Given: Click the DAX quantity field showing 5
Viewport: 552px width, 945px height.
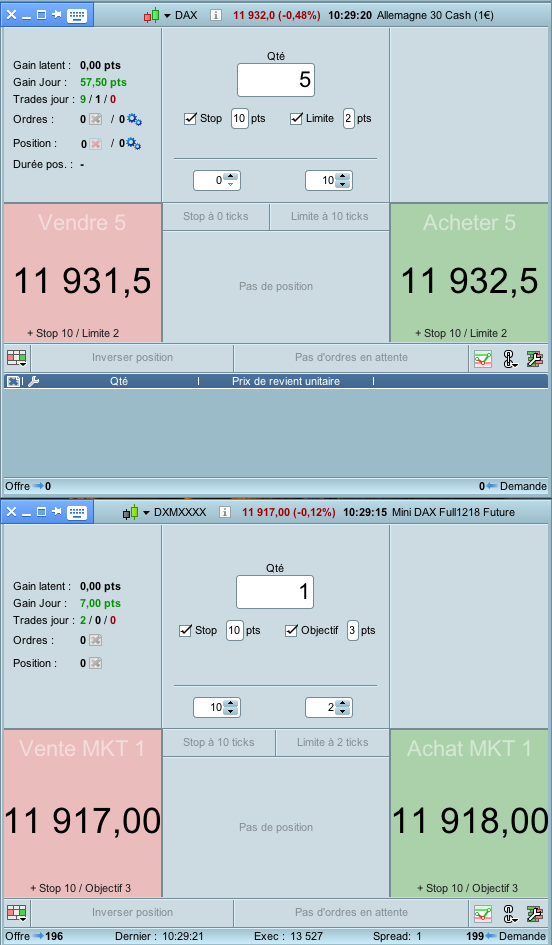Looking at the screenshot, I should coord(275,80).
